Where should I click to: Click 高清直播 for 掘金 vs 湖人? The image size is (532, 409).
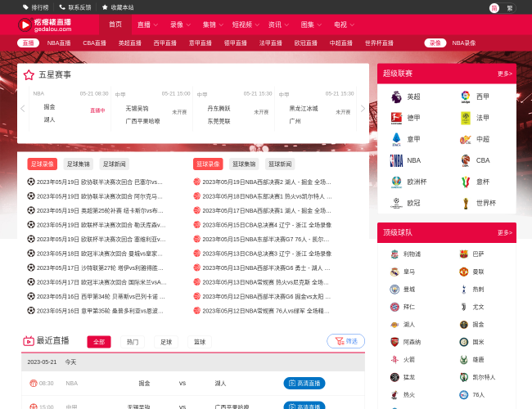304,383
